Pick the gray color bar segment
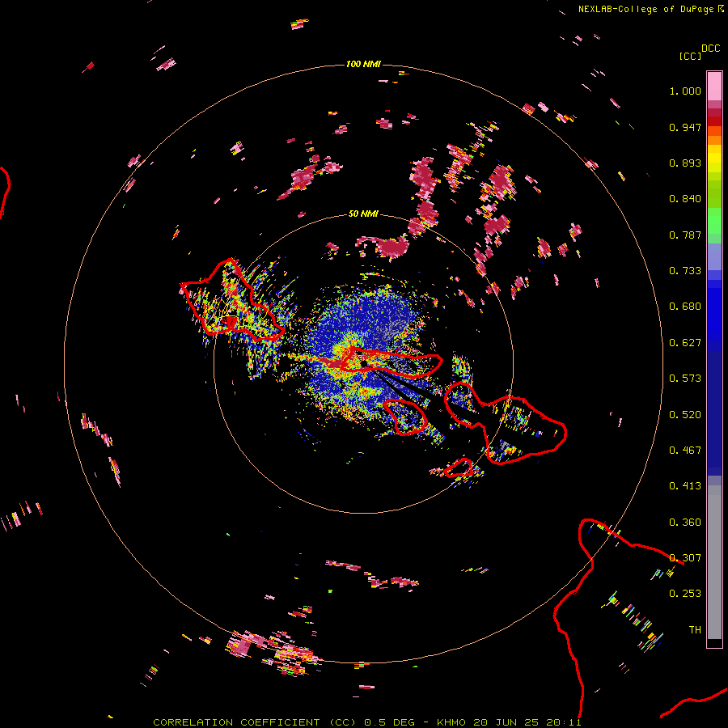This screenshot has width=728, height=728. 714,562
